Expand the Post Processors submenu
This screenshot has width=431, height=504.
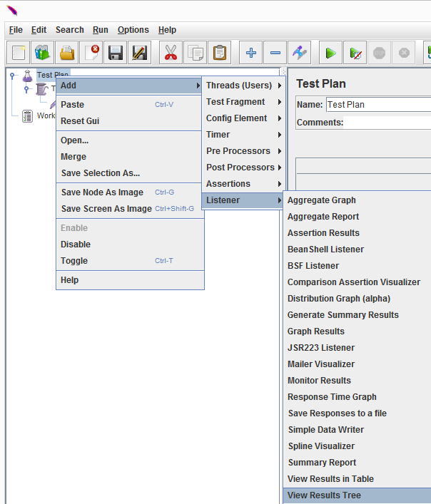(244, 168)
